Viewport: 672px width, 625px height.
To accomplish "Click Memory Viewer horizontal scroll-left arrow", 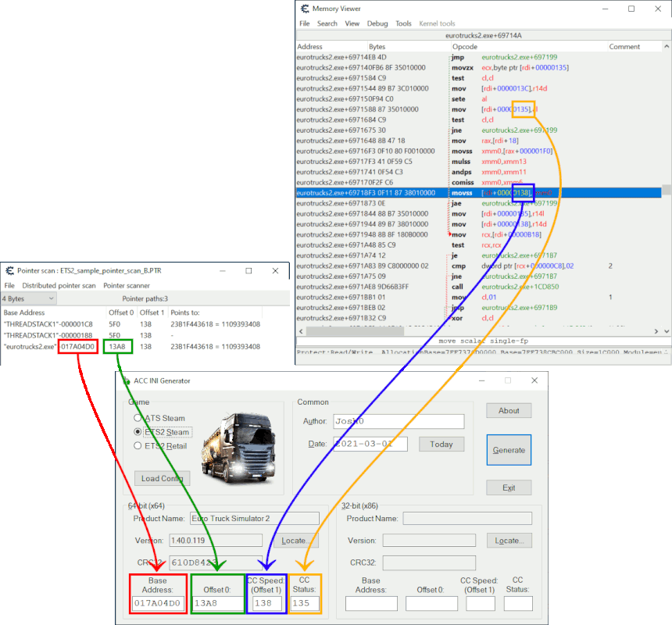I will (x=301, y=331).
